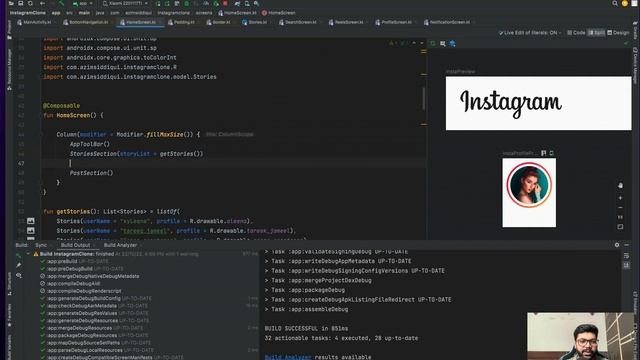Click the red Stop button in toolbar
This screenshot has height=360, width=640.
[x=225, y=3]
